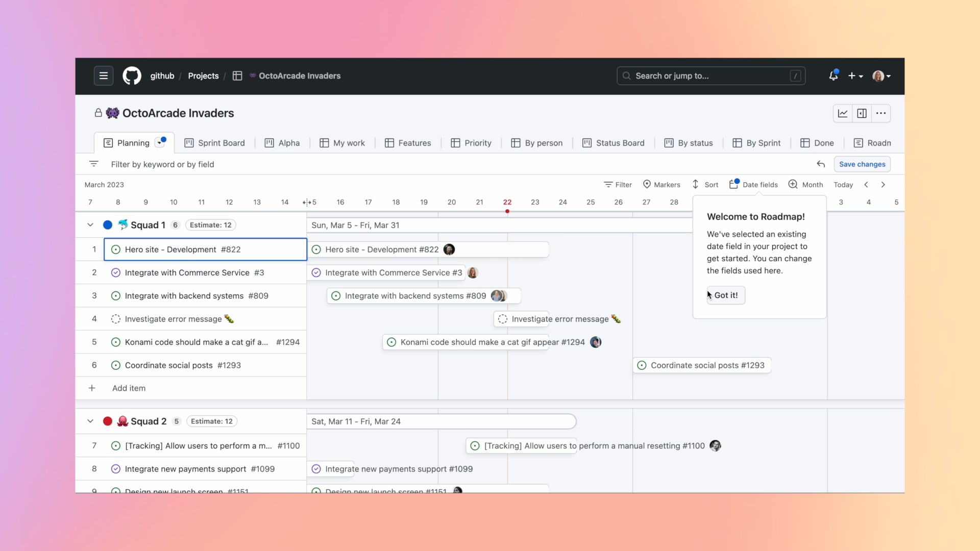980x551 pixels.
Task: Switch to Features tab
Action: tap(408, 143)
